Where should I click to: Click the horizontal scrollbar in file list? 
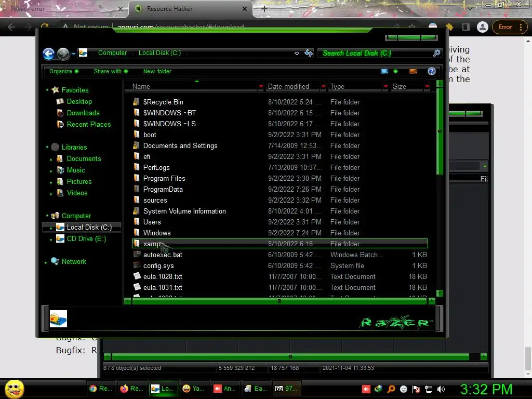pyautogui.click(x=279, y=301)
